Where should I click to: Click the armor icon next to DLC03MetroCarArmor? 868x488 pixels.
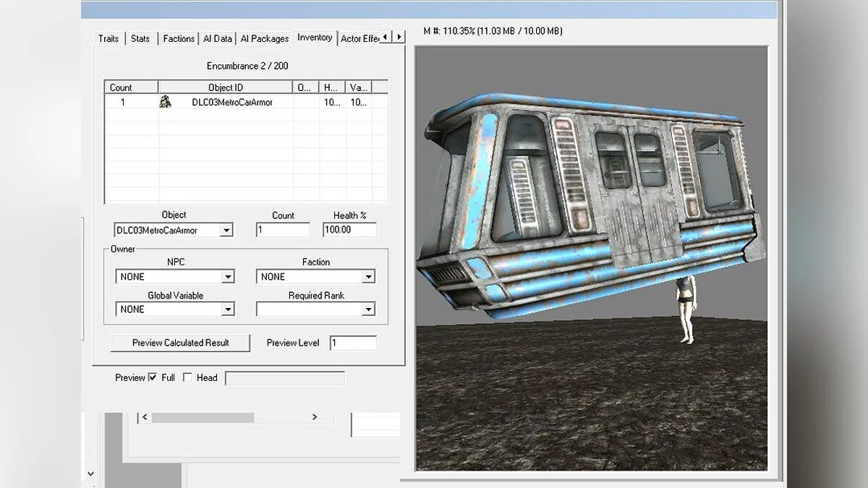click(x=165, y=103)
